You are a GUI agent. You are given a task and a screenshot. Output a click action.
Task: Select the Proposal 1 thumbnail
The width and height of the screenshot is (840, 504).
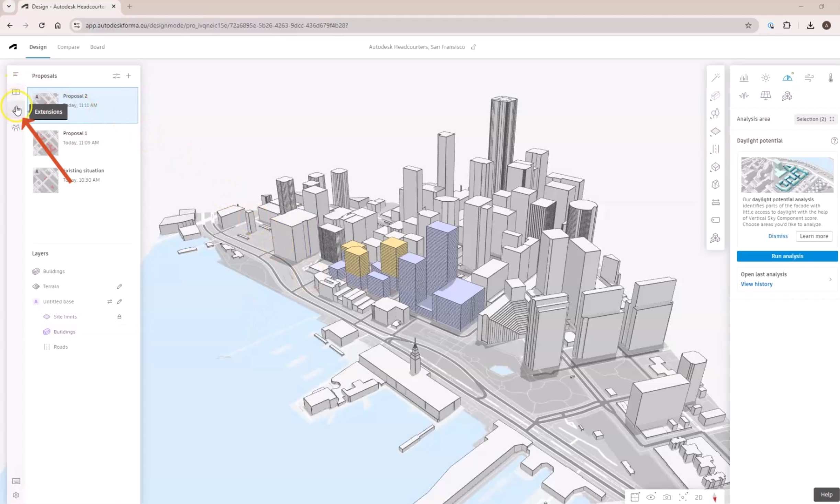pos(46,142)
